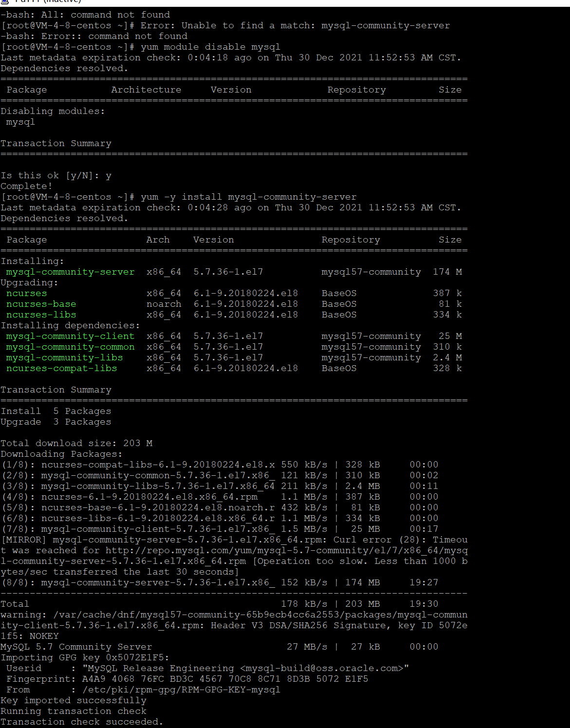Click green 'mysql-community-libs' package name in table
This screenshot has height=728, width=570.
64,358
